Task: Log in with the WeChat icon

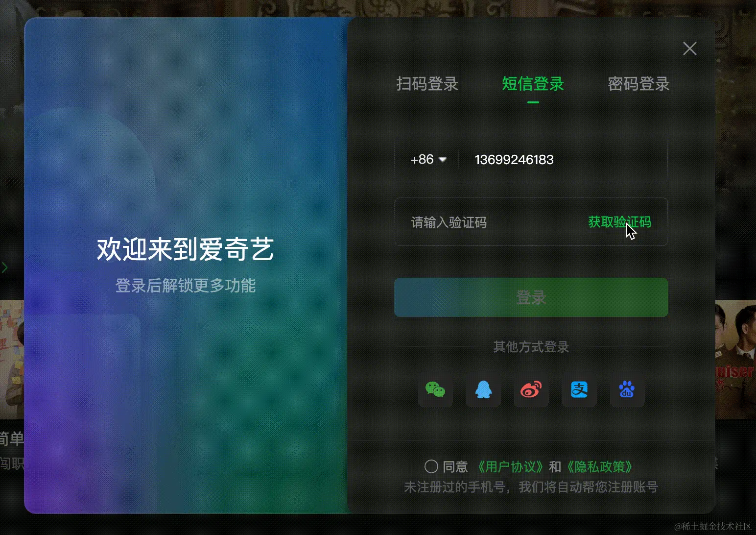Action: coord(435,389)
